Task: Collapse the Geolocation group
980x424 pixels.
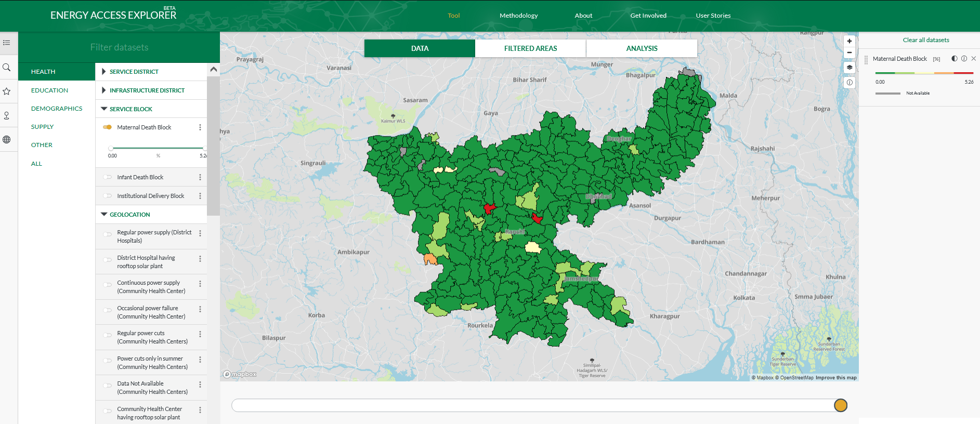Action: pyautogui.click(x=129, y=215)
